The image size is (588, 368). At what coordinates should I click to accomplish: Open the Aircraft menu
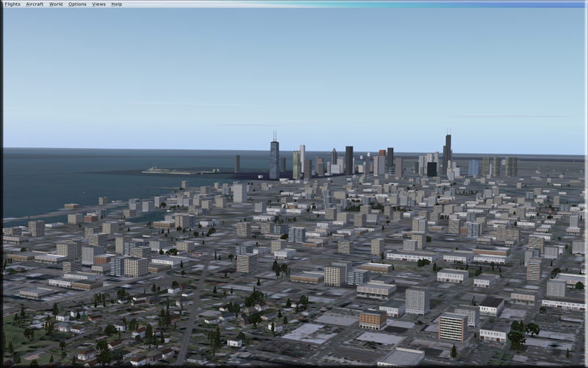coord(35,4)
